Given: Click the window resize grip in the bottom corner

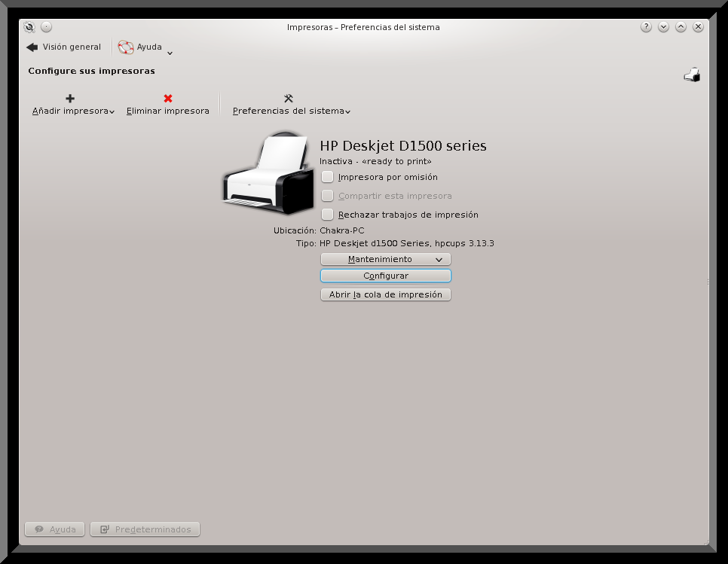Looking at the screenshot, I should 707,542.
